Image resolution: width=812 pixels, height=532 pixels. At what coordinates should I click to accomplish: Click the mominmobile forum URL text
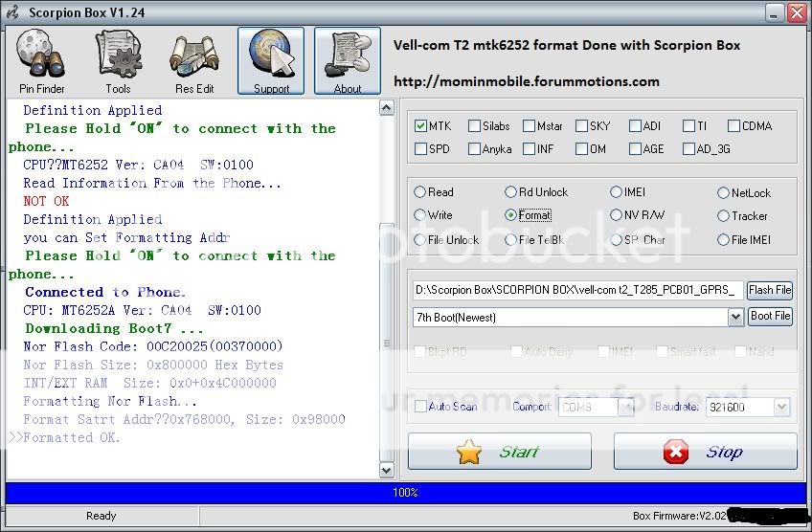526,81
